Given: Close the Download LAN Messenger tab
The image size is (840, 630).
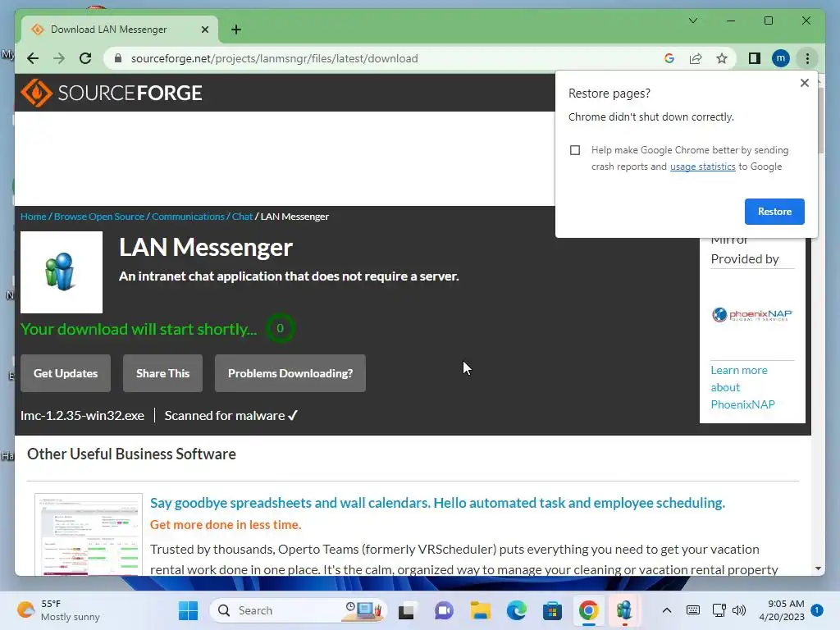Looking at the screenshot, I should pyautogui.click(x=204, y=30).
